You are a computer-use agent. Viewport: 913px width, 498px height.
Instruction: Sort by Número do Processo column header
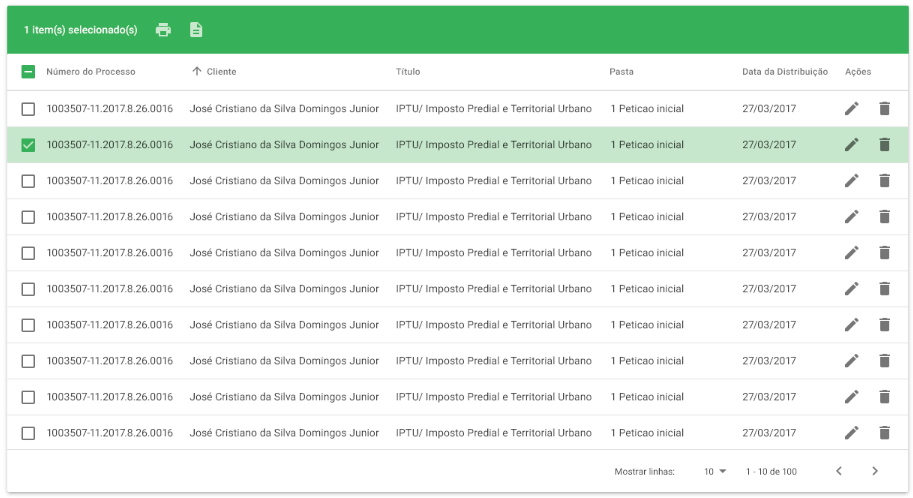(x=91, y=72)
